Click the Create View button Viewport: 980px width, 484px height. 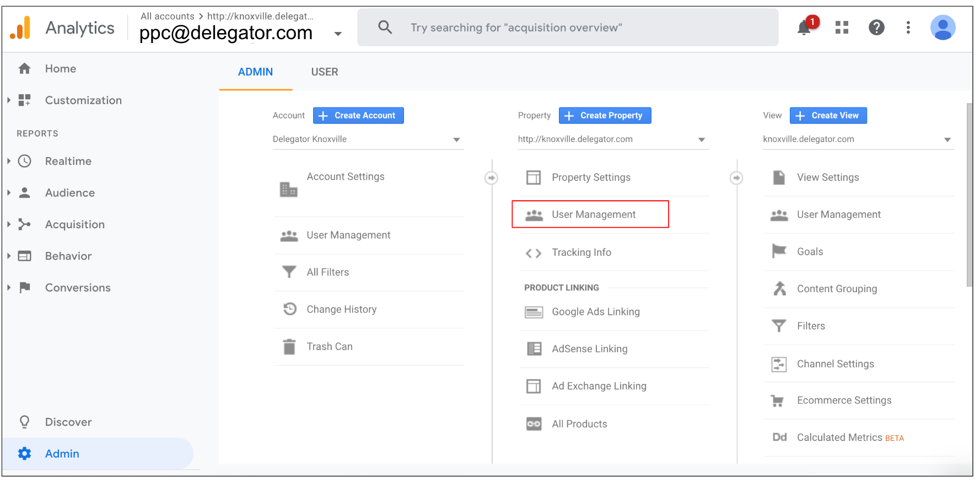point(828,115)
